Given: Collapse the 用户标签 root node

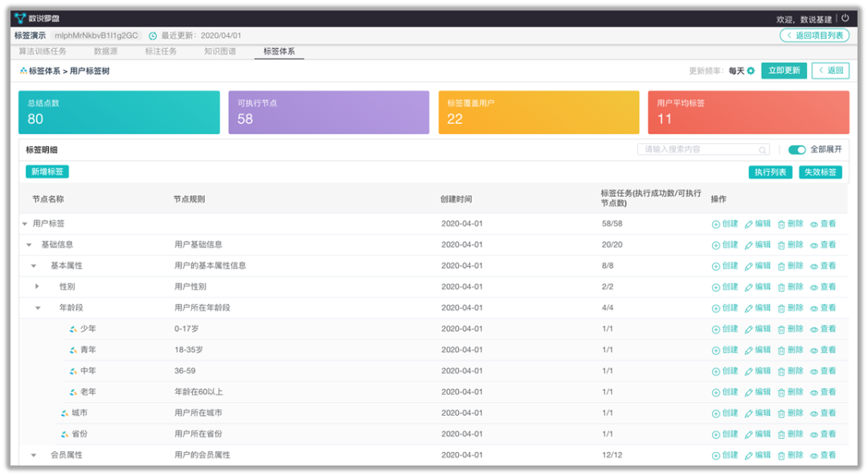Looking at the screenshot, I should (25, 224).
